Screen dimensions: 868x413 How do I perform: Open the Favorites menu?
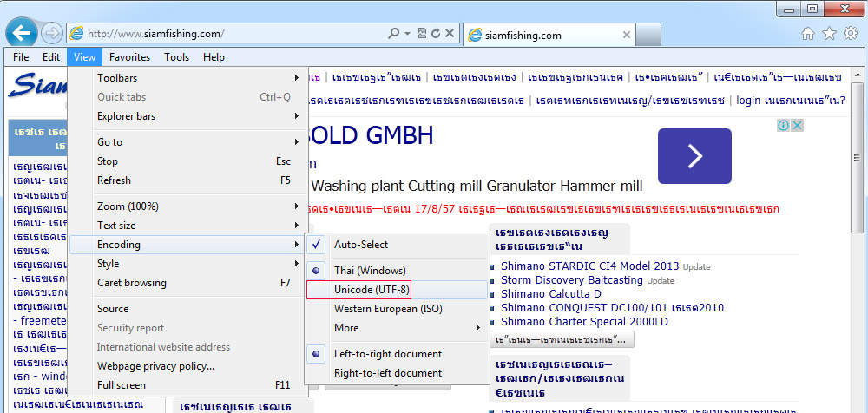click(x=129, y=57)
